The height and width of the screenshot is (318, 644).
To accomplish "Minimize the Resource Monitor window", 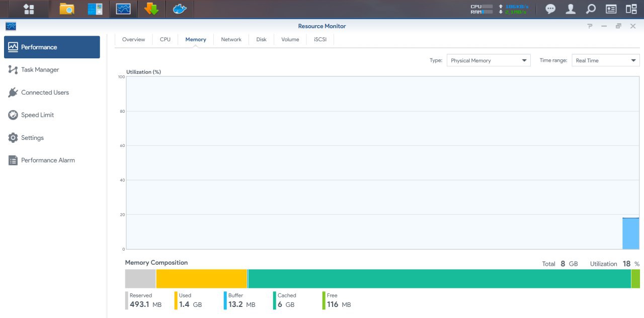I will (x=604, y=26).
